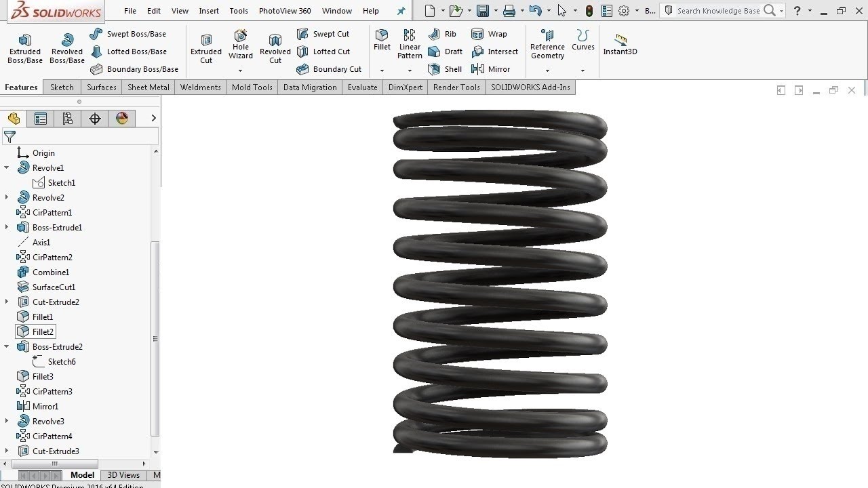Open the Insert menu

click(x=209, y=11)
